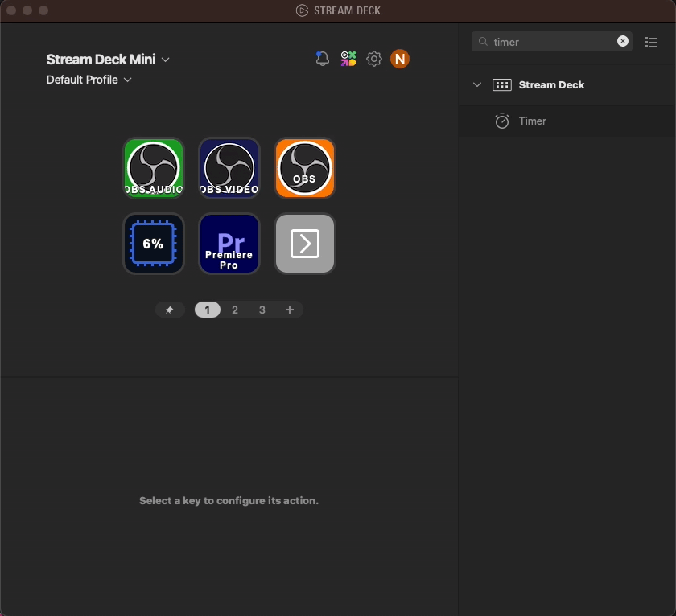Focus the actions search field
This screenshot has height=616, width=676.
[552, 41]
